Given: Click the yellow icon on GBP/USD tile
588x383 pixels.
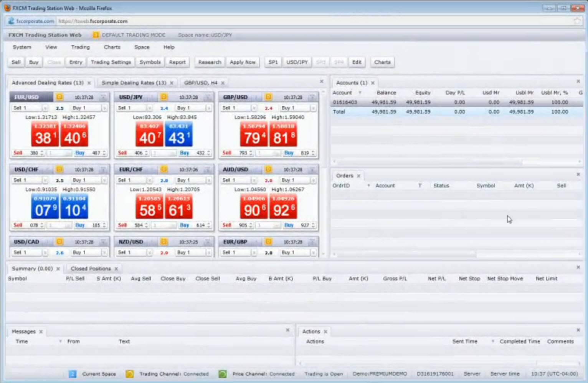Looking at the screenshot, I should pos(268,97).
